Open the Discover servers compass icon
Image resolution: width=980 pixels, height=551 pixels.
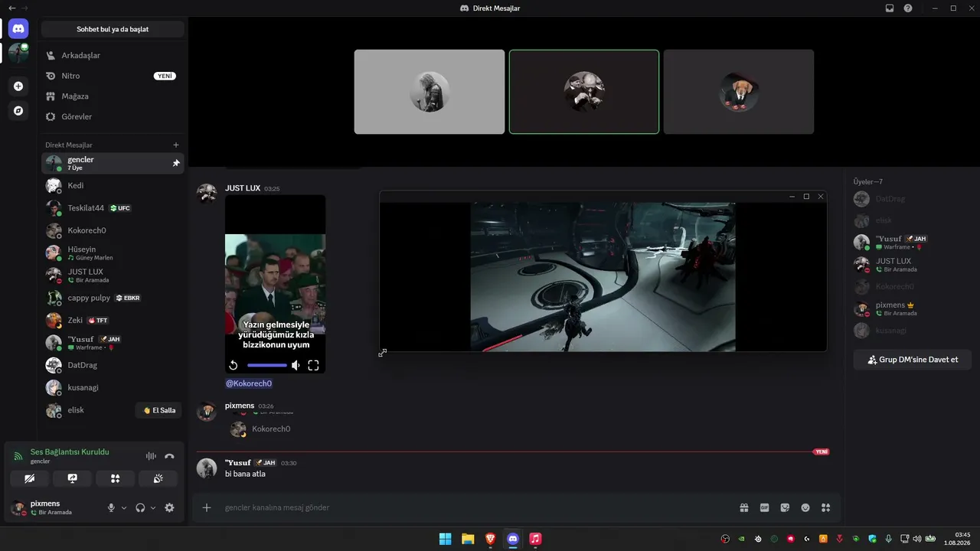click(x=18, y=111)
